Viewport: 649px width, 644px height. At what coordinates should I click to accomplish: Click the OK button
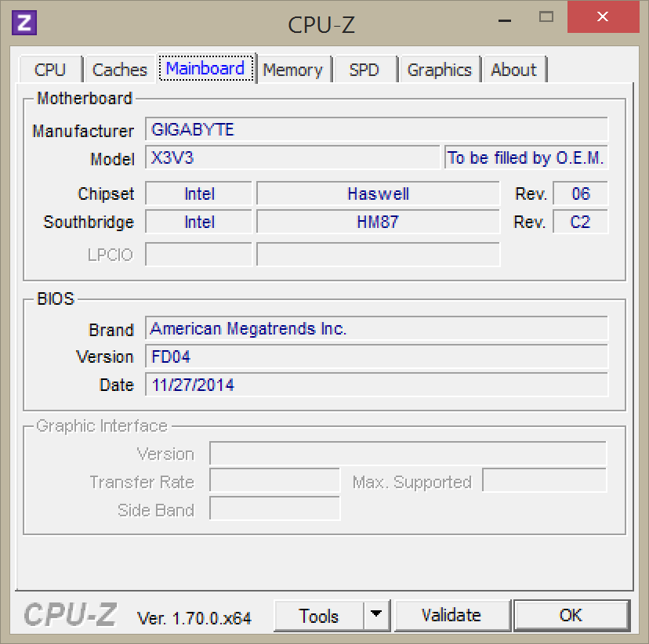(x=571, y=615)
